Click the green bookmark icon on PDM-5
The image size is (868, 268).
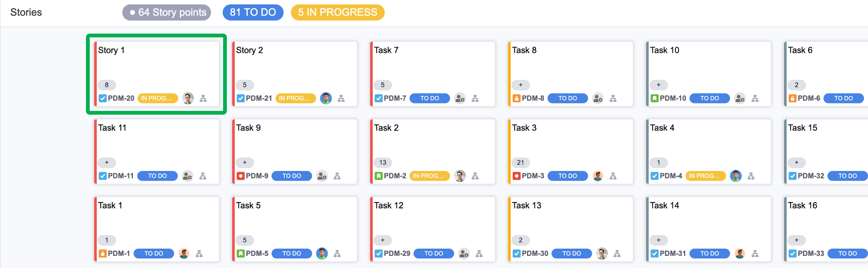pos(241,254)
